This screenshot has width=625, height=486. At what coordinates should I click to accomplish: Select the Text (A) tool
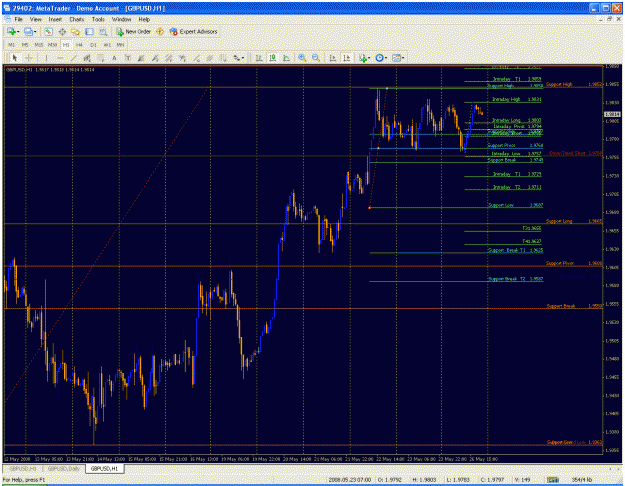[114, 58]
